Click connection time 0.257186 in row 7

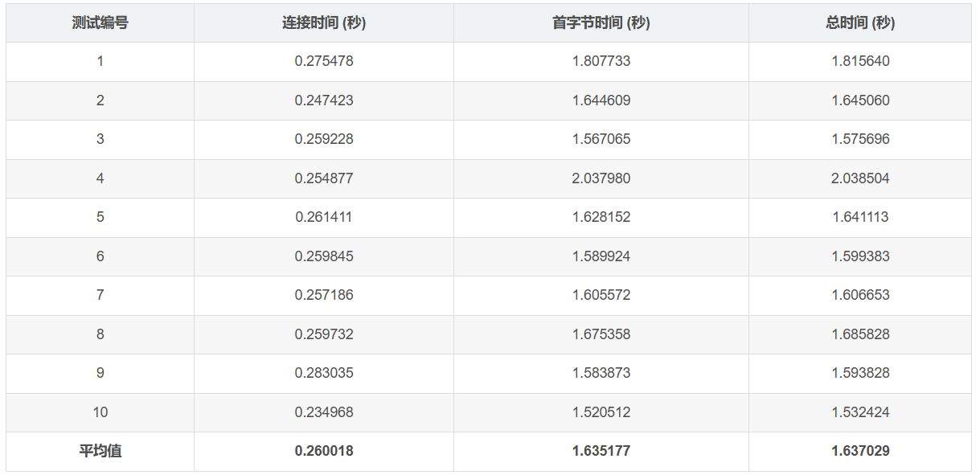coord(323,295)
